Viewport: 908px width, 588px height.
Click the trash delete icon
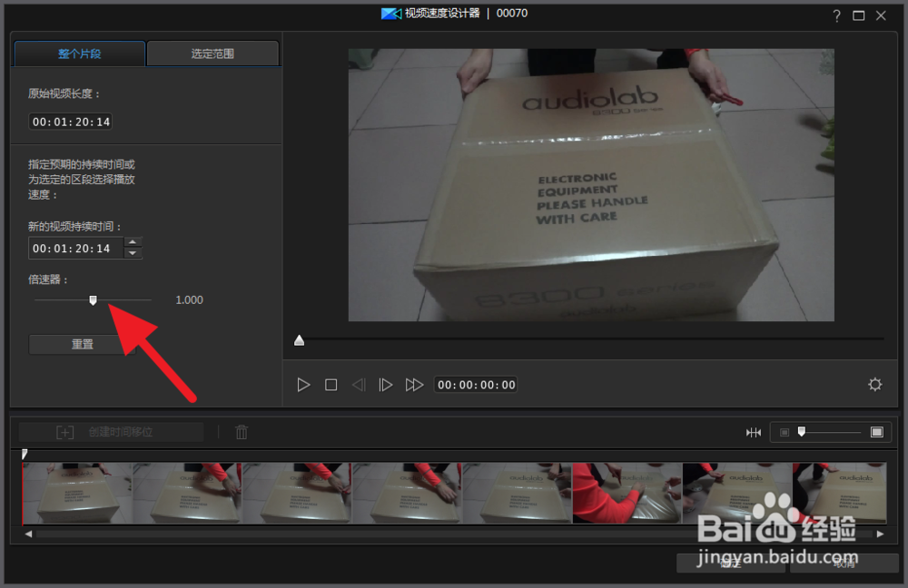pyautogui.click(x=242, y=432)
